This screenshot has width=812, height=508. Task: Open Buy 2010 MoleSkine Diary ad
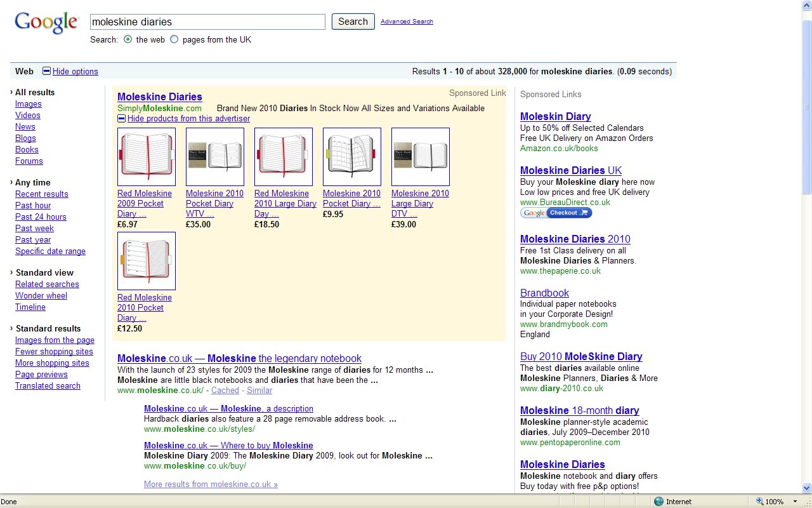(581, 357)
